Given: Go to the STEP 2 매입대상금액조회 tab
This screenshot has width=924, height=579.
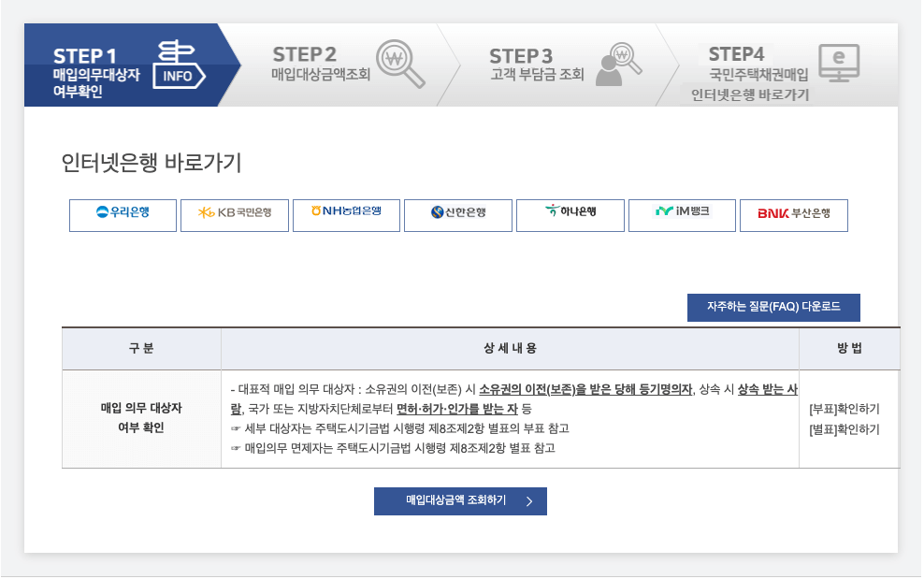Looking at the screenshot, I should tap(319, 64).
